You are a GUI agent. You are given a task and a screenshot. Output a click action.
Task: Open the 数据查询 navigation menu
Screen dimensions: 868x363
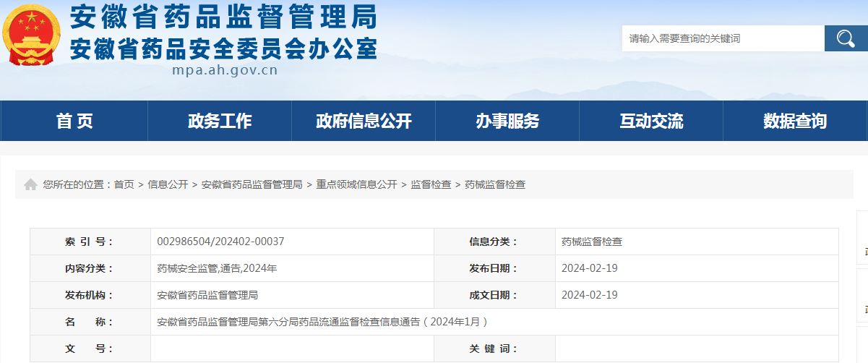[795, 121]
